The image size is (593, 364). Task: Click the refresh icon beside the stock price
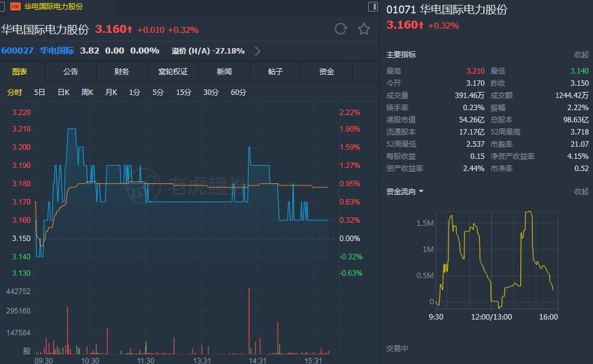(341, 29)
